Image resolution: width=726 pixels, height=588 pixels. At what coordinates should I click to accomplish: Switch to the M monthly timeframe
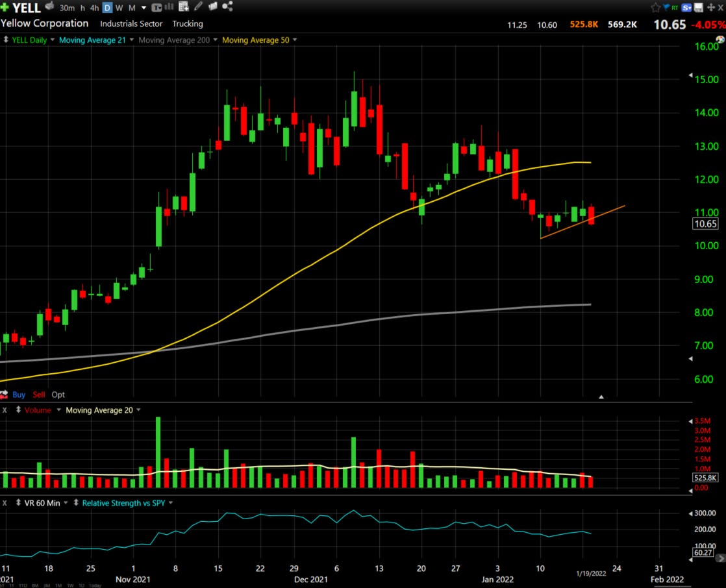pos(132,8)
